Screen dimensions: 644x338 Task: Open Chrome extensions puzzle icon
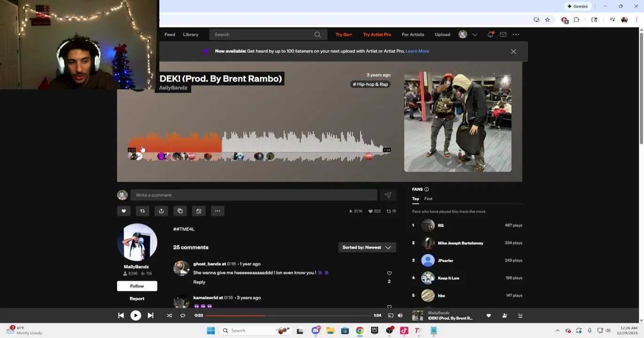pos(576,20)
